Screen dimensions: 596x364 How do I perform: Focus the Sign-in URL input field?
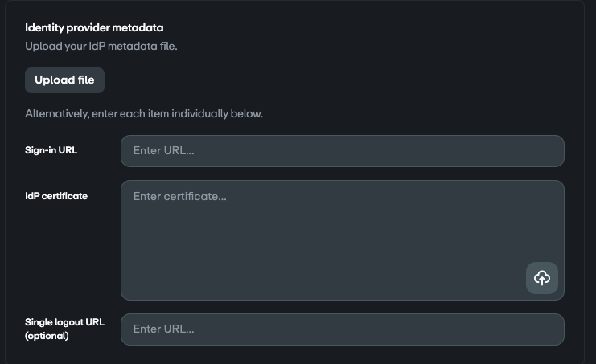342,151
